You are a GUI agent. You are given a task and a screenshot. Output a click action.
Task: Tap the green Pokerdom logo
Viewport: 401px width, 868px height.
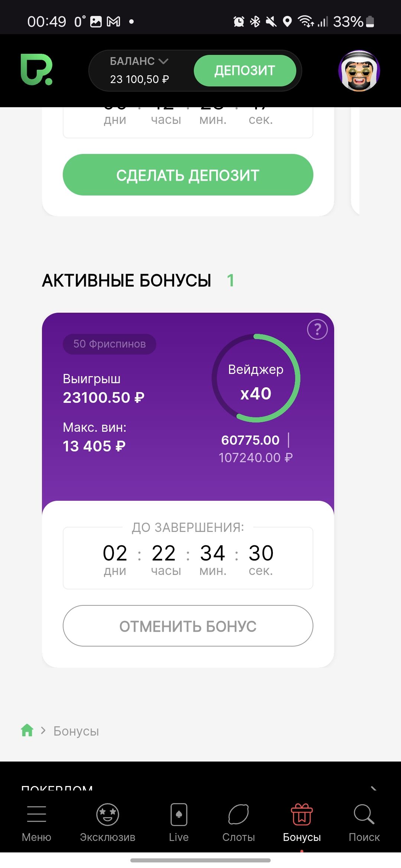[36, 70]
